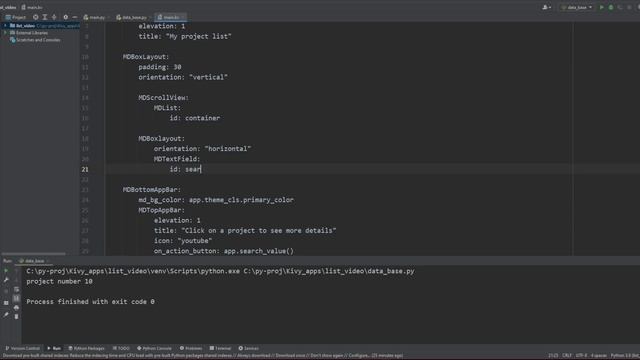Hide the Project panel with minus icon
The width and height of the screenshot is (640, 360).
point(75,17)
